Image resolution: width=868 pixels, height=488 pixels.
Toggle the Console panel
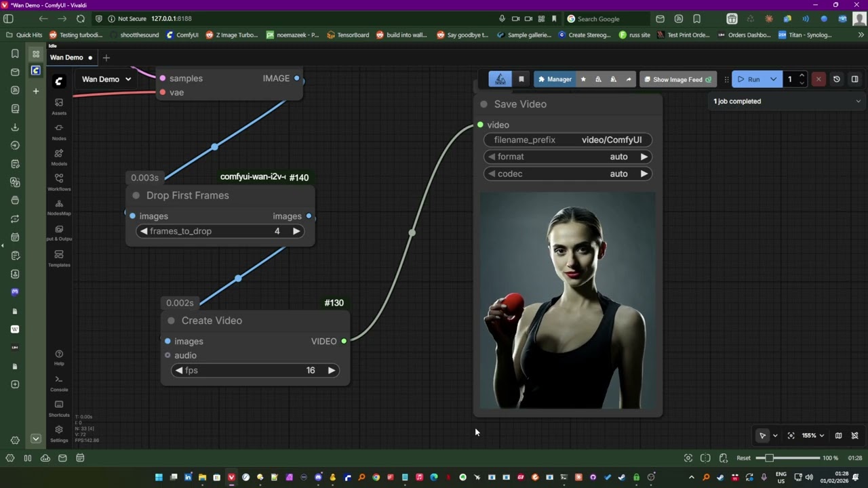coord(59,383)
